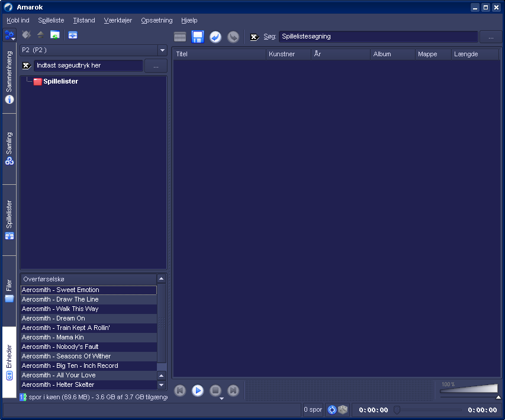Switch to the Samling sidebar tab

pyautogui.click(x=9, y=149)
